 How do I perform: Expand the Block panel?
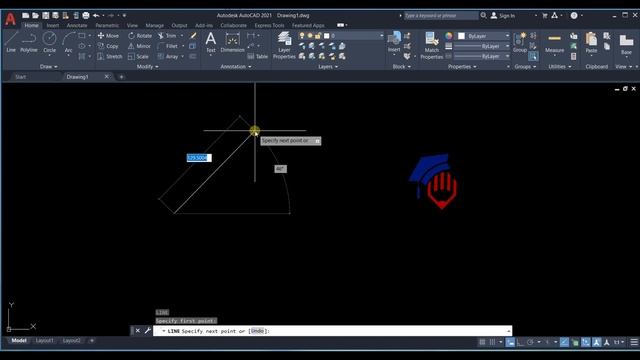[x=402, y=67]
